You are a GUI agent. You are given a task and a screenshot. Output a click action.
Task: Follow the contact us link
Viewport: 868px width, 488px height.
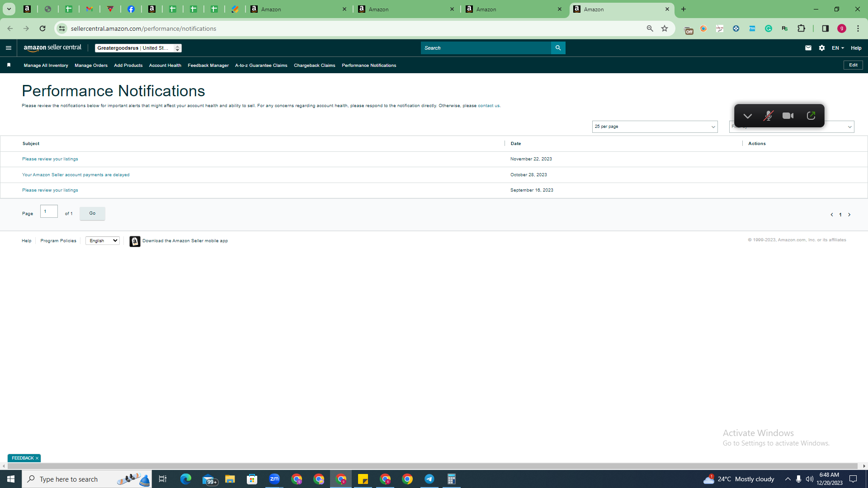(488, 106)
